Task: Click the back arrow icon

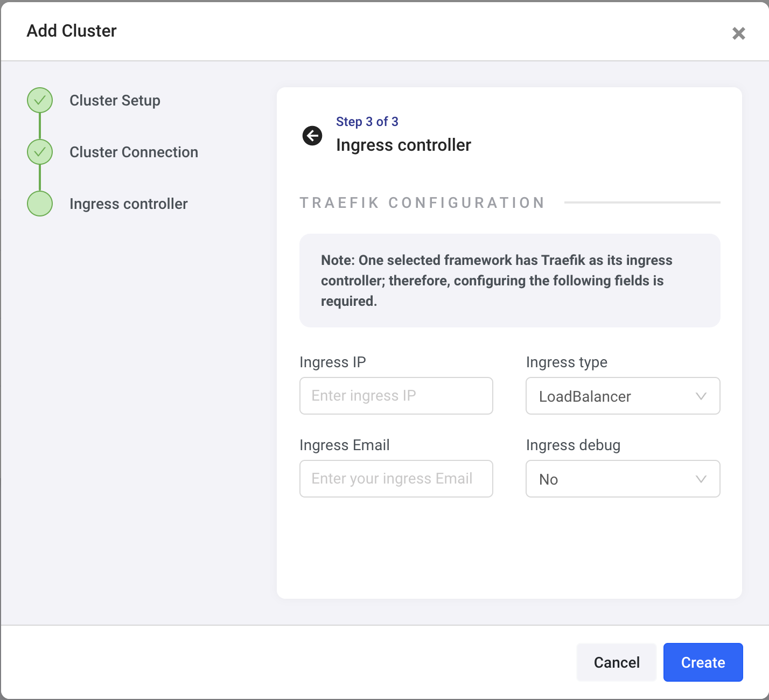Action: point(312,136)
